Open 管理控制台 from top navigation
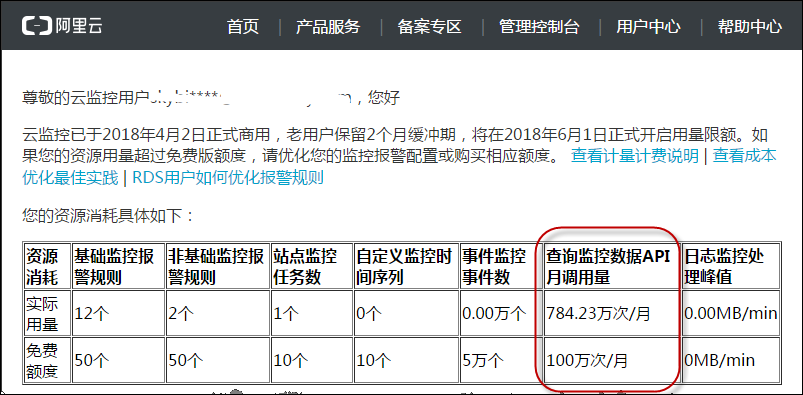Viewport: 803px width, 395px height. [x=539, y=27]
